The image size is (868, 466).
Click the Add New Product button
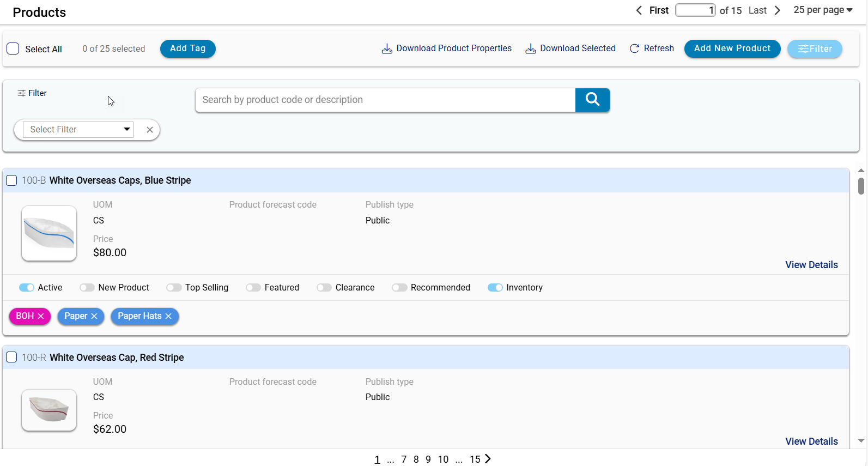[732, 49]
